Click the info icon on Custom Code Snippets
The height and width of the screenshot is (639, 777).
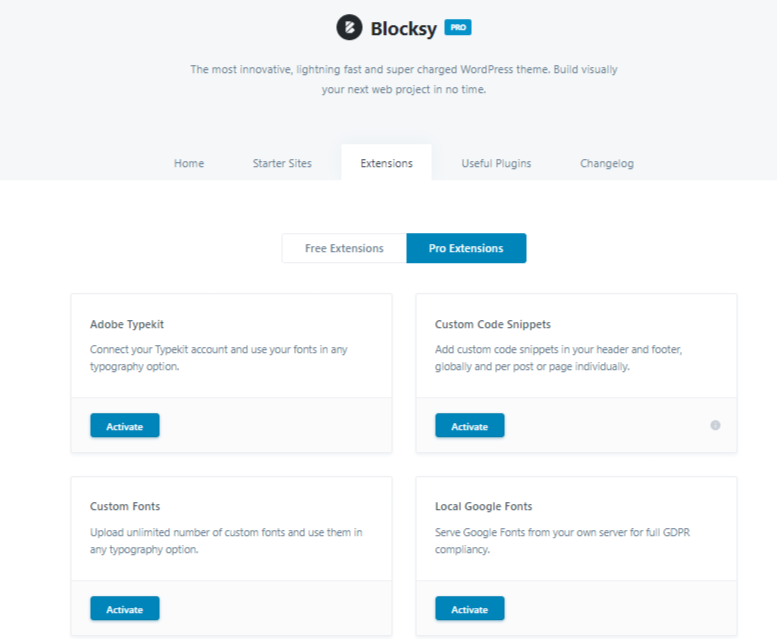pyautogui.click(x=715, y=425)
